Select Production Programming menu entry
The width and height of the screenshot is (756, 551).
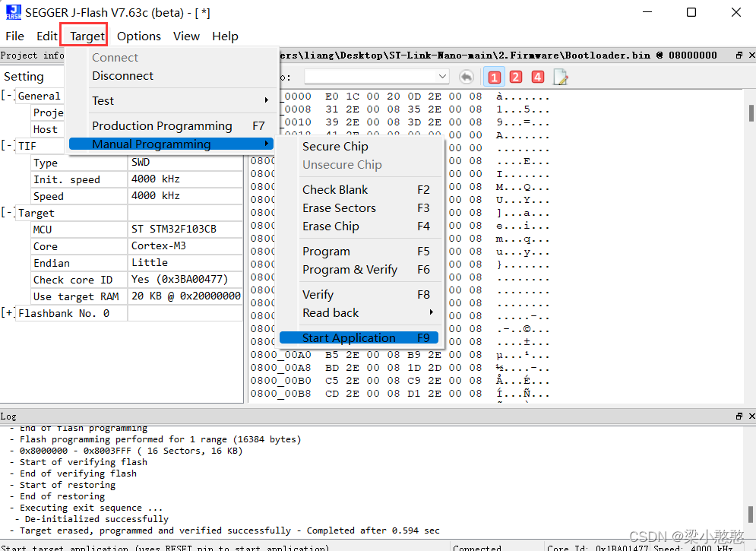[171, 126]
